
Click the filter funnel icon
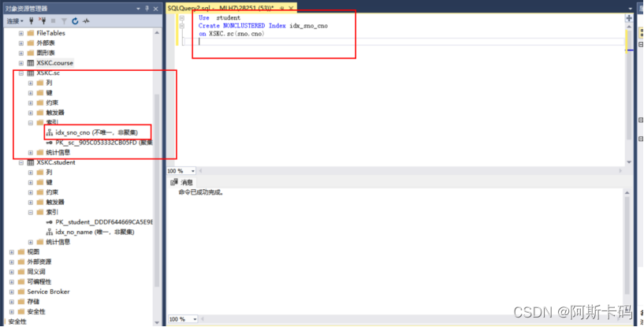click(x=64, y=20)
